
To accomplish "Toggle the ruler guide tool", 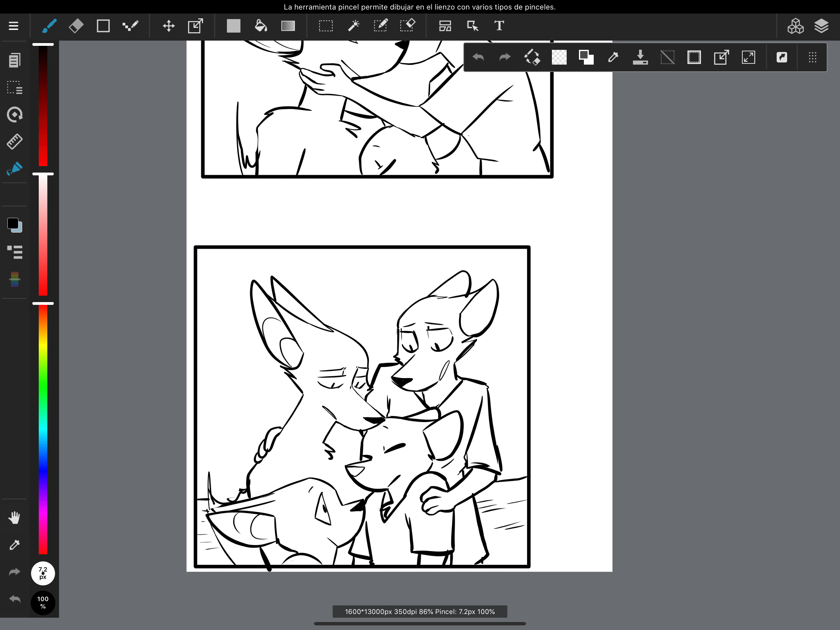I will pyautogui.click(x=14, y=142).
